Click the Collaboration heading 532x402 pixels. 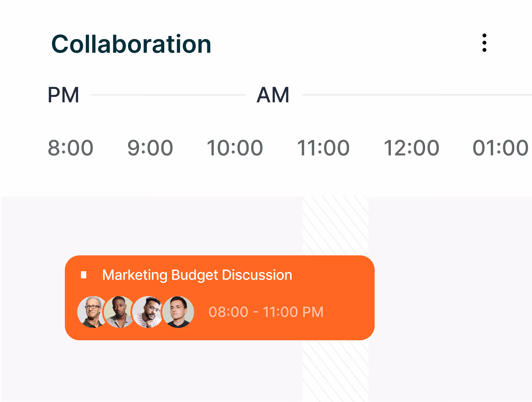click(x=131, y=44)
